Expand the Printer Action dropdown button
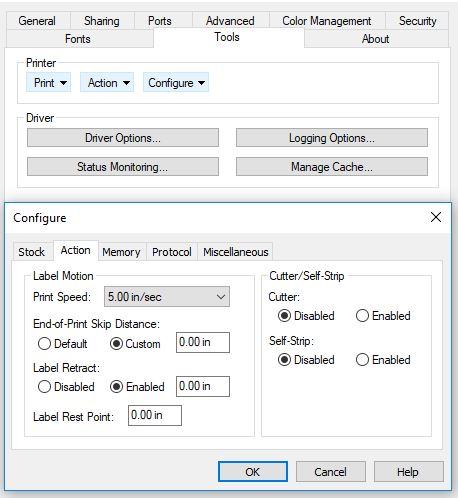This screenshot has height=498, width=458. coord(107,82)
